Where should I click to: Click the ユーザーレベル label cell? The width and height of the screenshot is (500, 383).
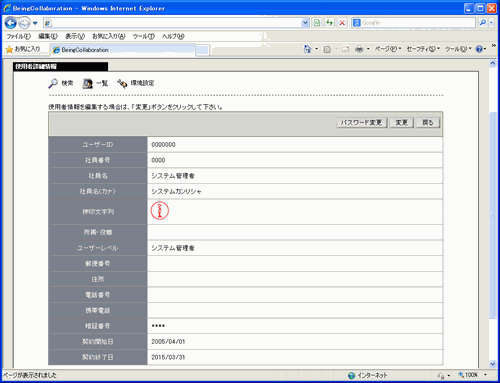pyautogui.click(x=98, y=248)
